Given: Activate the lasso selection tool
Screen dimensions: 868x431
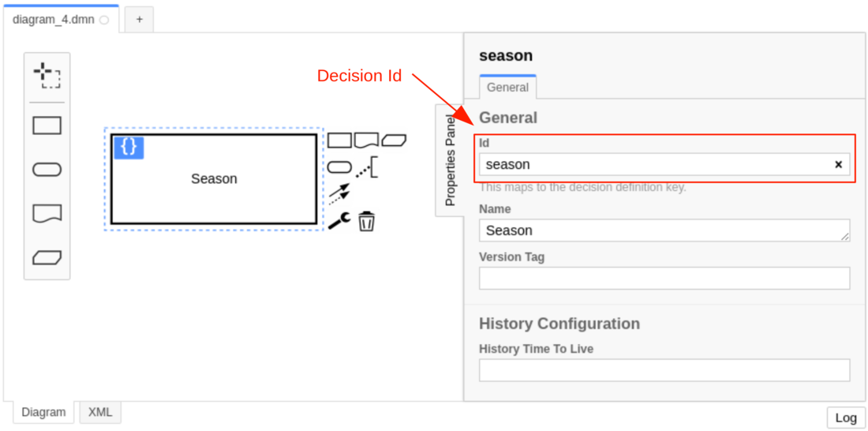Looking at the screenshot, I should [x=47, y=77].
